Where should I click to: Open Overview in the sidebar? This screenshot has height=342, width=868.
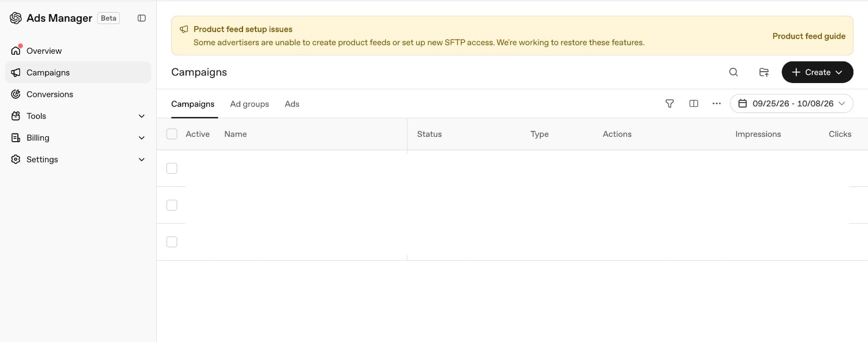pos(78,50)
